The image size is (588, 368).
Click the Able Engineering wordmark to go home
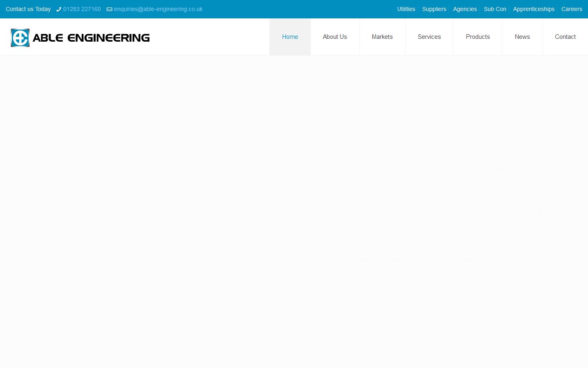coord(91,37)
